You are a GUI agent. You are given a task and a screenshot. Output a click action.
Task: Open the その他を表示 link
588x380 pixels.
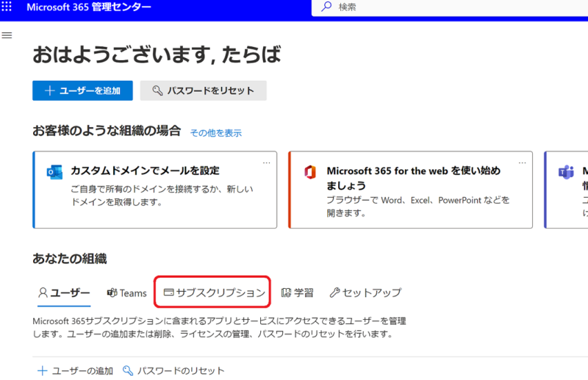pyautogui.click(x=215, y=133)
